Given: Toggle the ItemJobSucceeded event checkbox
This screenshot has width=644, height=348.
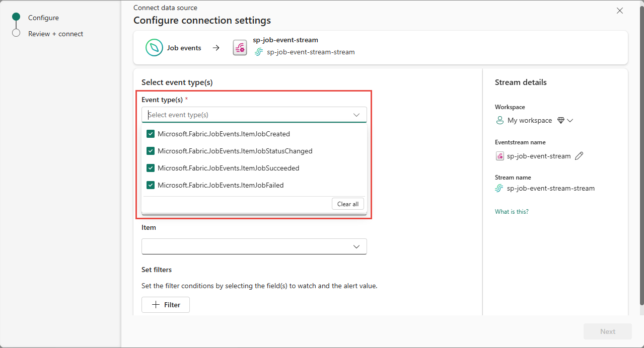Looking at the screenshot, I should click(x=151, y=168).
